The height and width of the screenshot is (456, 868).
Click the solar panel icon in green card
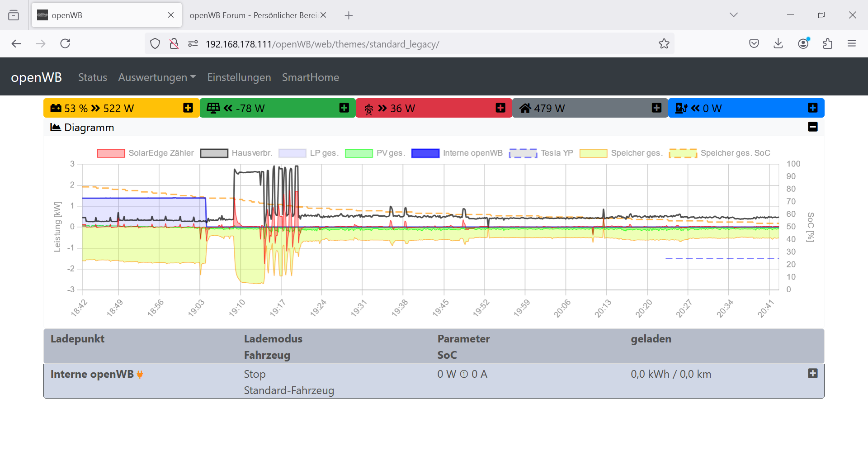pos(213,108)
